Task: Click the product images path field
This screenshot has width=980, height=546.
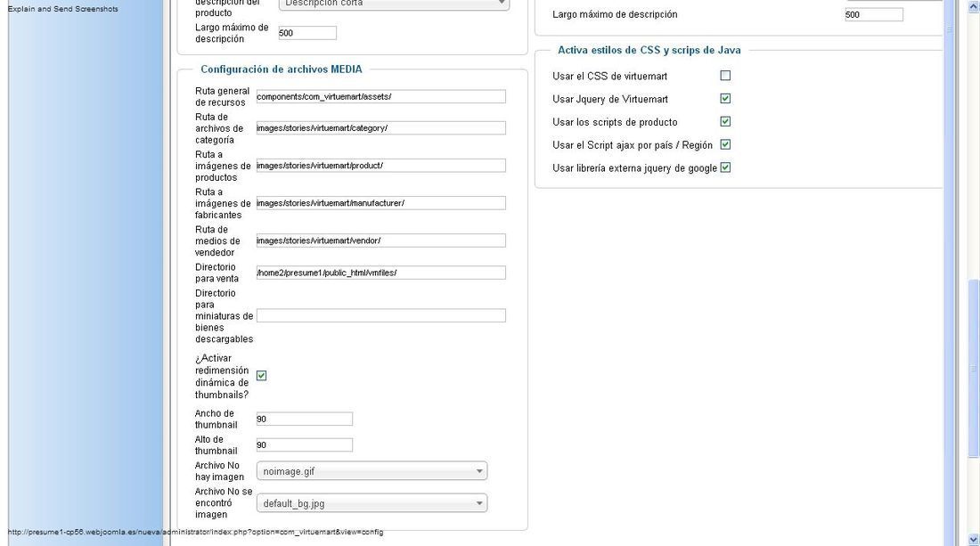Action: (380, 166)
